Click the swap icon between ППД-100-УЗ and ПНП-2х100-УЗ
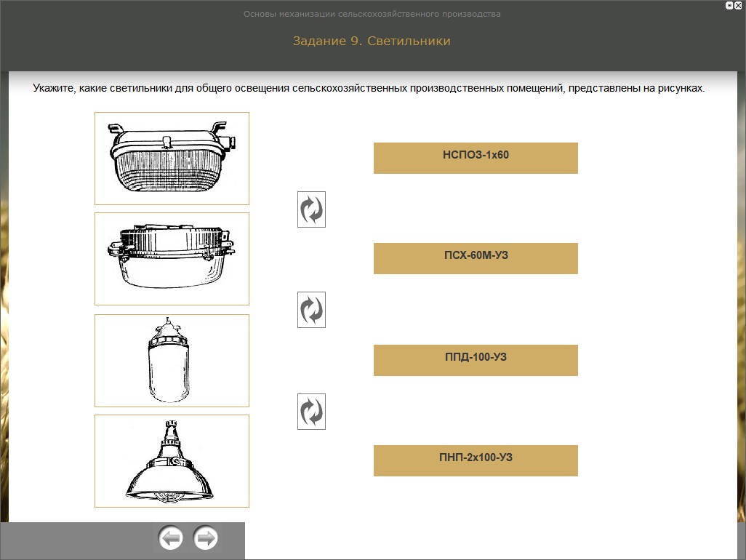The height and width of the screenshot is (560, 746). coord(312,412)
